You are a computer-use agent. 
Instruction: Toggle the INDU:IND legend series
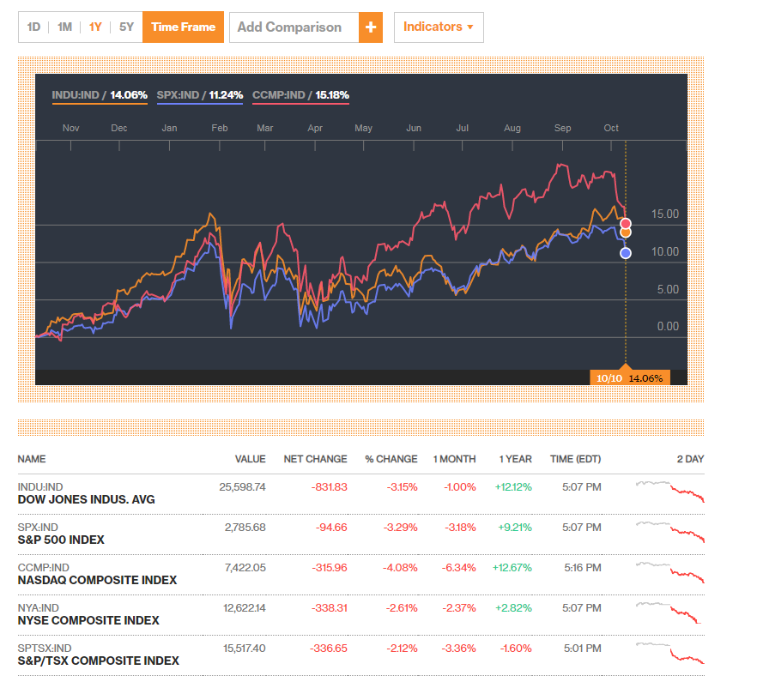click(x=100, y=95)
